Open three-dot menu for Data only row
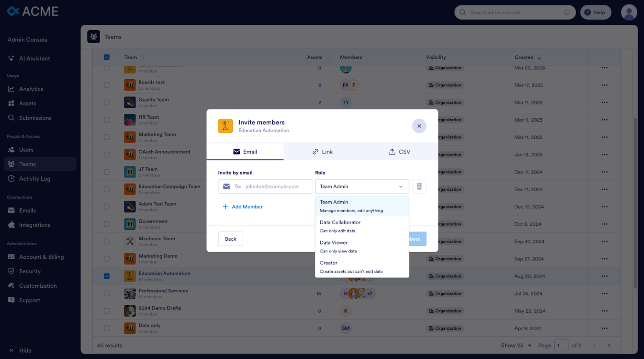The image size is (644, 359). click(x=604, y=328)
